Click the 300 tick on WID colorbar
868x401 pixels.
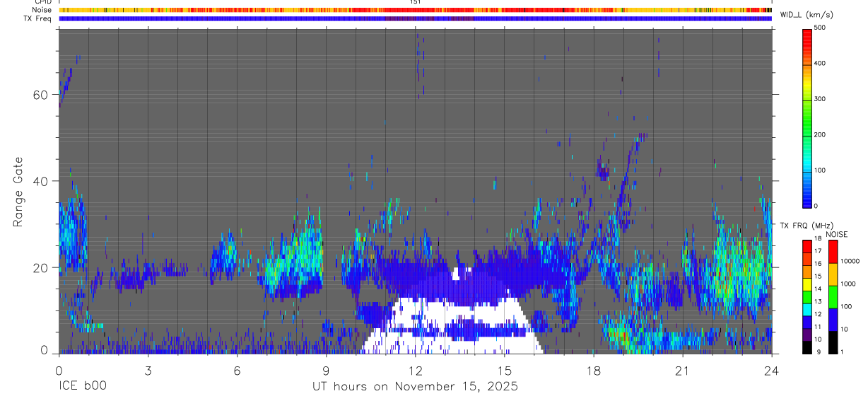[x=820, y=99]
